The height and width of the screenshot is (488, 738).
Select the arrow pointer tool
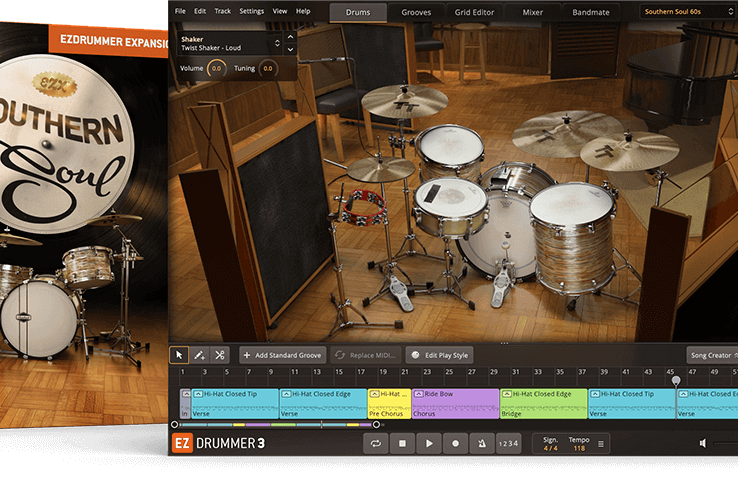coord(179,355)
